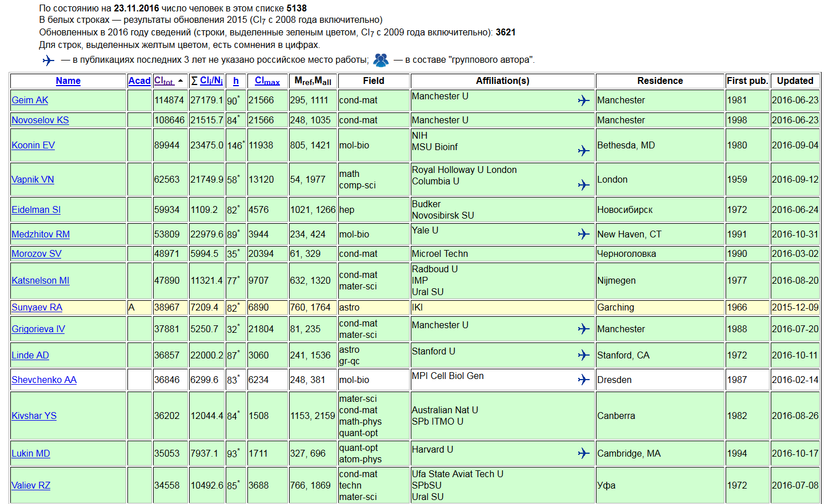Click the airplane icon in Medzhitov RM row

point(583,234)
